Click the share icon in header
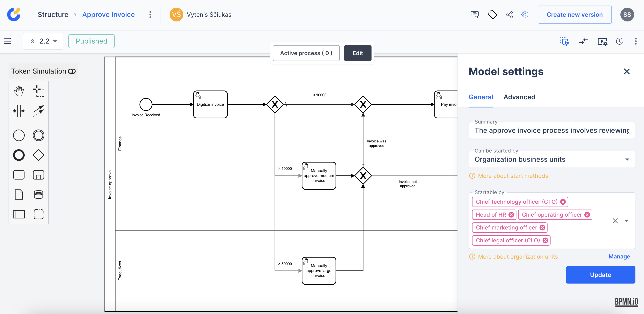The image size is (644, 314). click(509, 15)
